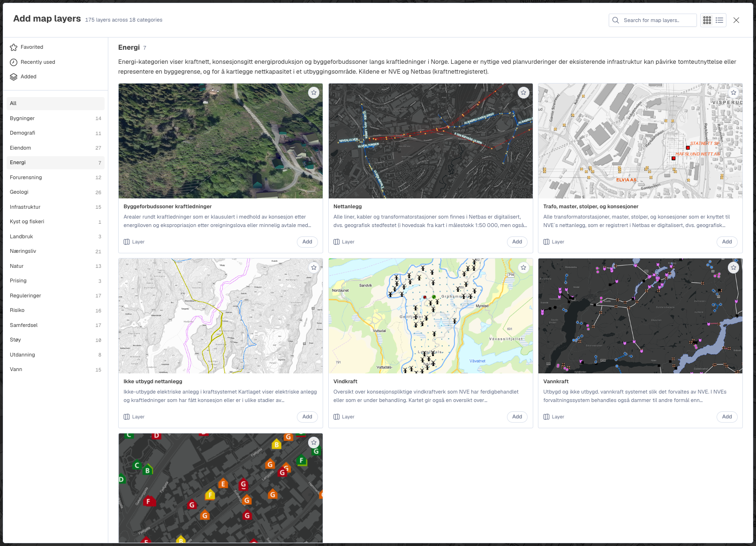756x546 pixels.
Task: Favorite the Byggeforbudssoner kraftledninger layer
Action: [314, 92]
